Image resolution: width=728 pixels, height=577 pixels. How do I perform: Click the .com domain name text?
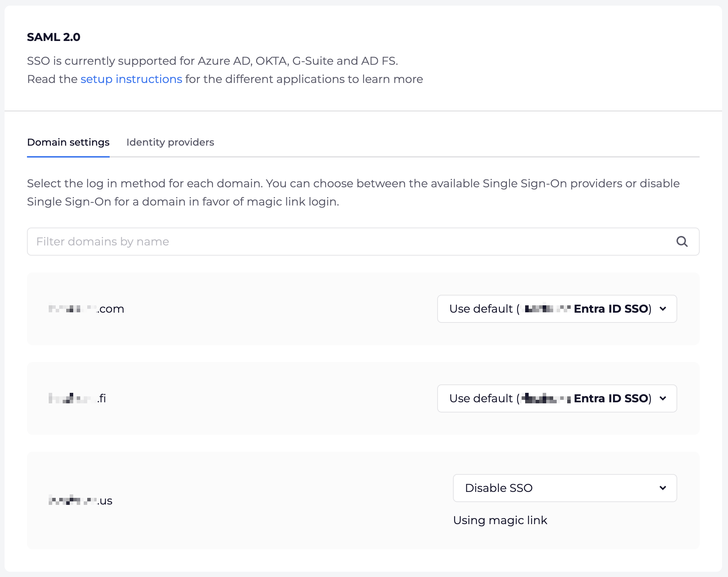click(x=86, y=309)
